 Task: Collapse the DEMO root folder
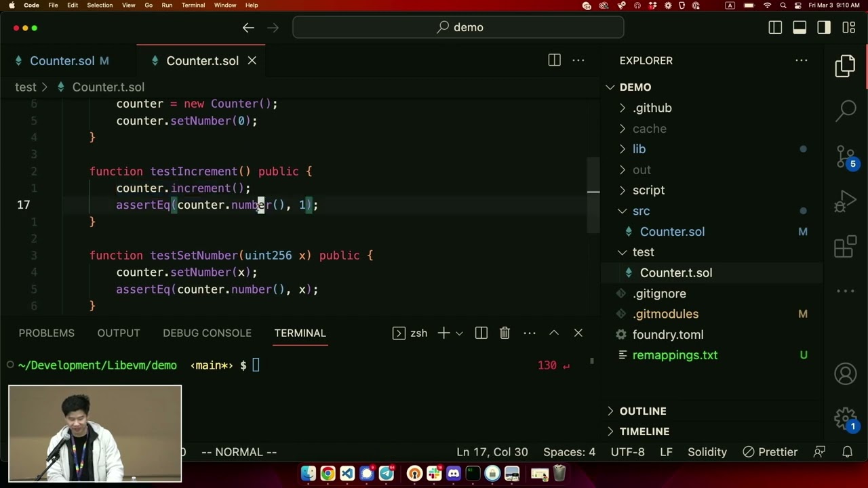(610, 87)
